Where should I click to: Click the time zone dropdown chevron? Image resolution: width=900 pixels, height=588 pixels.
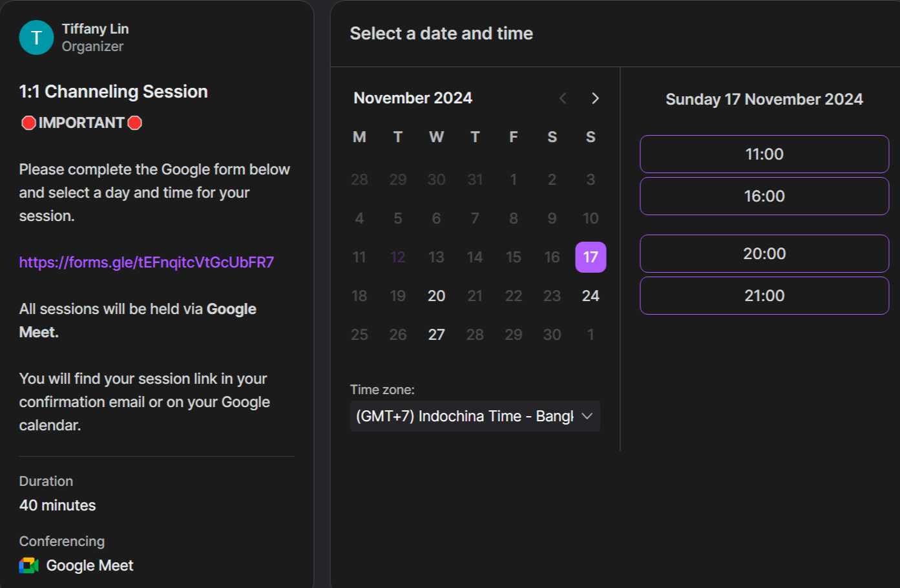coord(587,416)
